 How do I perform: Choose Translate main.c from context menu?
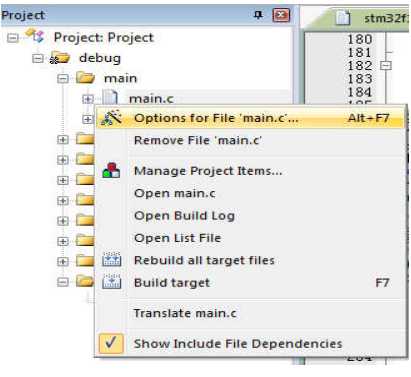pos(185,313)
